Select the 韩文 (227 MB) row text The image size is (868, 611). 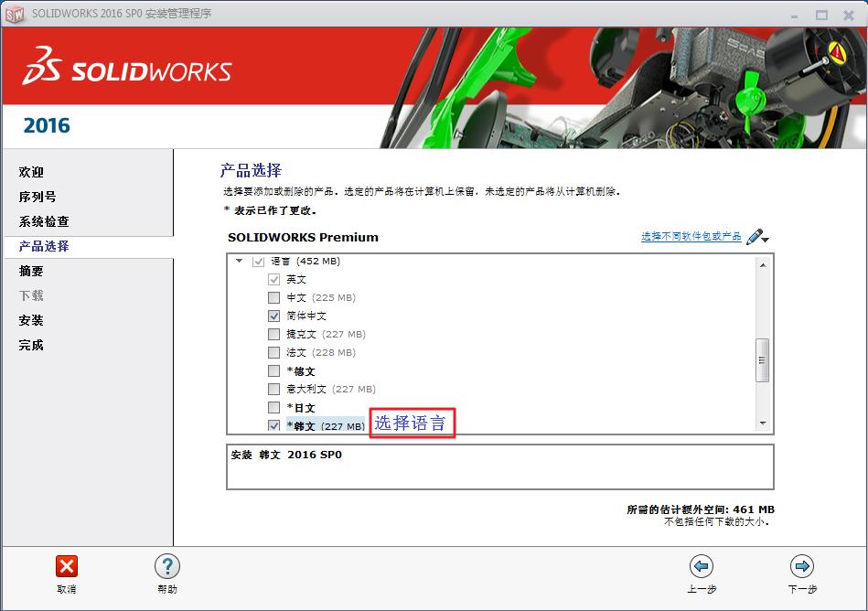(x=326, y=426)
